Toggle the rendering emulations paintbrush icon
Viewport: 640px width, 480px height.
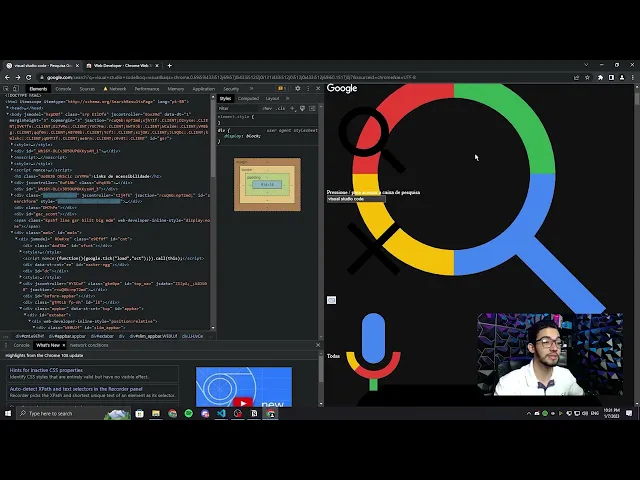[302, 108]
